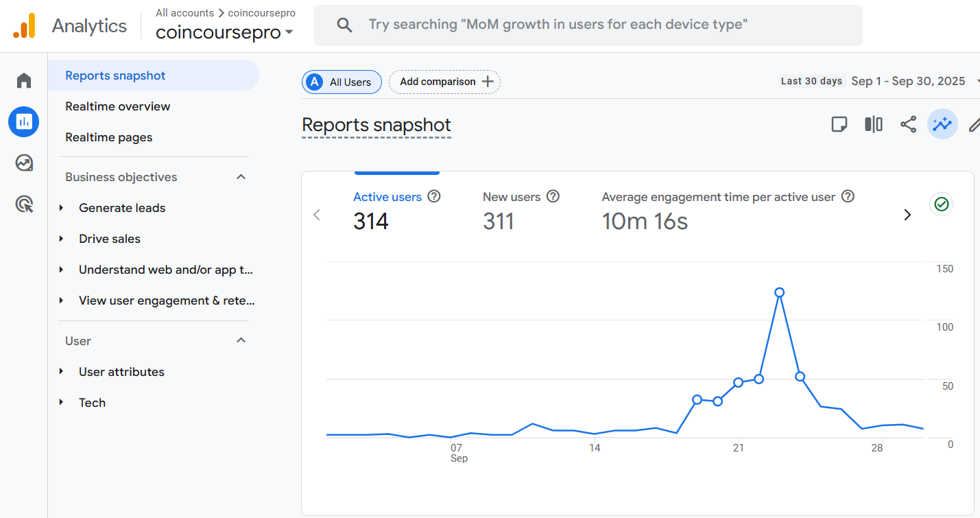Open the Explore icon in sidebar
This screenshot has height=518, width=980.
[24, 163]
